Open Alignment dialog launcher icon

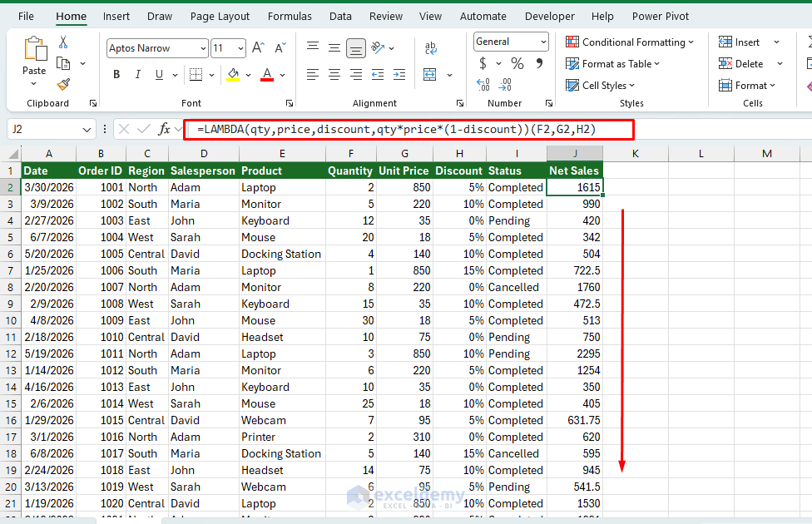pos(460,104)
